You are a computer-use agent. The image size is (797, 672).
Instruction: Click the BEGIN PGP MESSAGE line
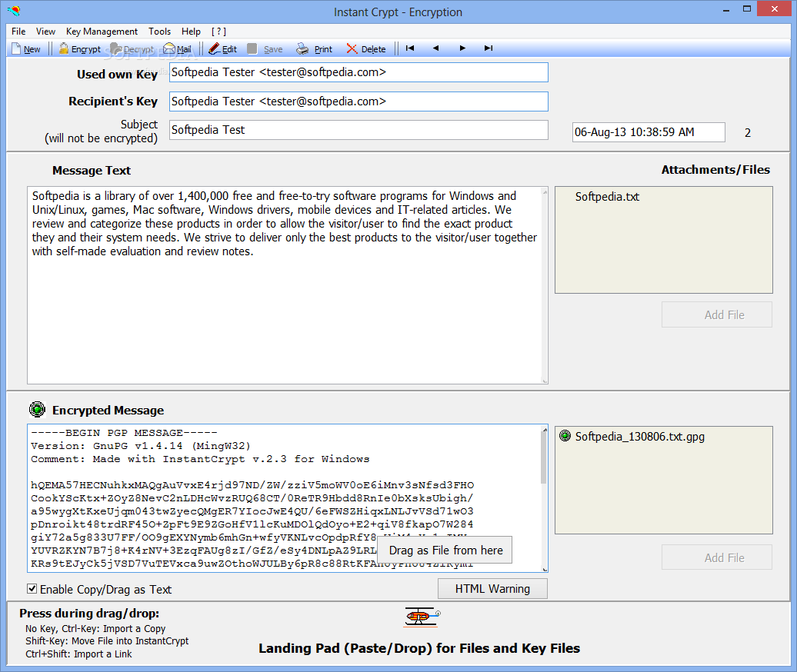pos(124,433)
